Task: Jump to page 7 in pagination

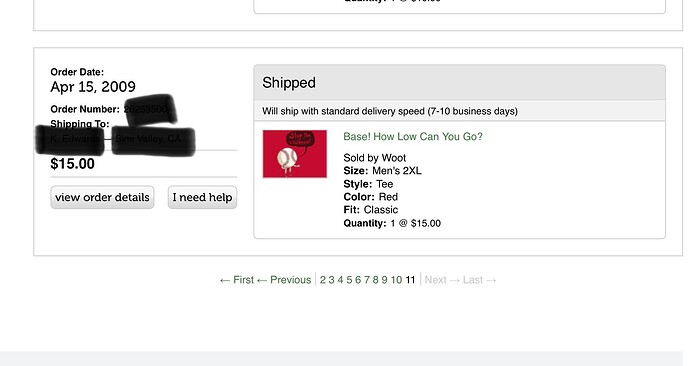Action: 367,280
